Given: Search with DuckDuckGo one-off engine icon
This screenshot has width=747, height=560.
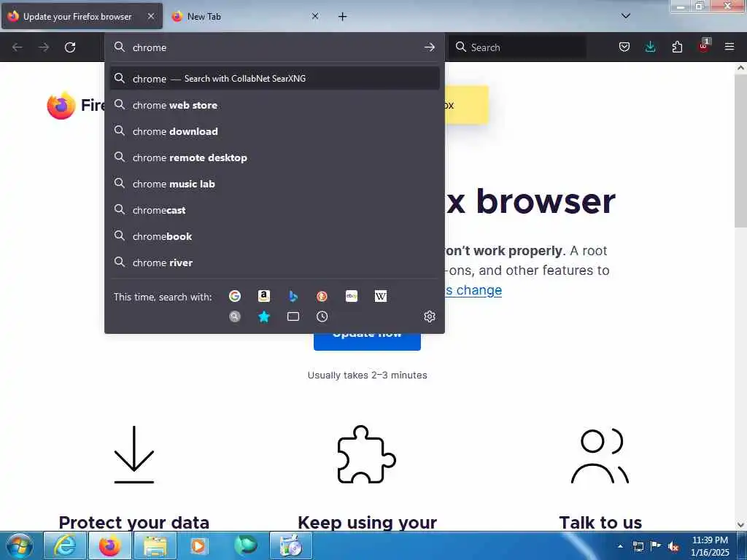Looking at the screenshot, I should [x=322, y=296].
